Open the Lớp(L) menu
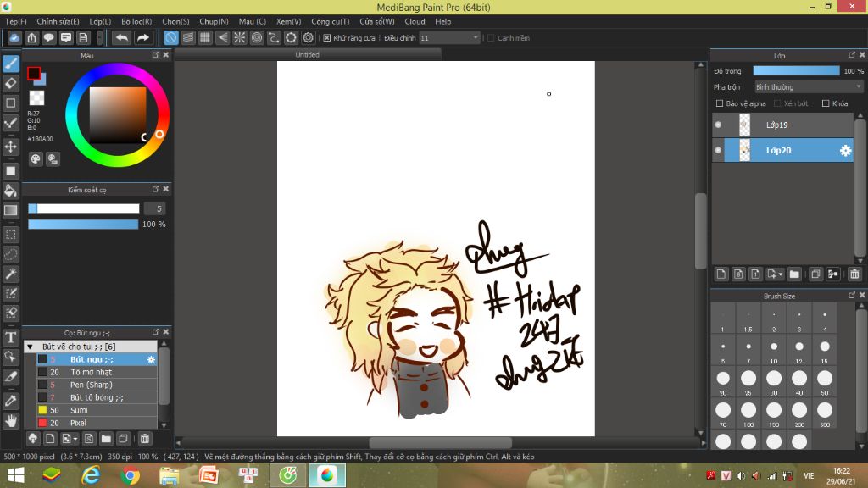 [100, 21]
